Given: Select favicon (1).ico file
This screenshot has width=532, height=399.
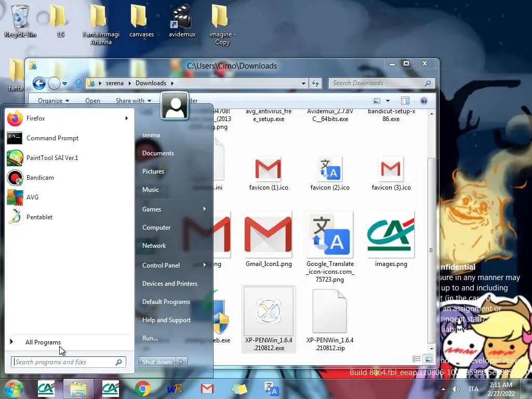Looking at the screenshot, I should (269, 174).
